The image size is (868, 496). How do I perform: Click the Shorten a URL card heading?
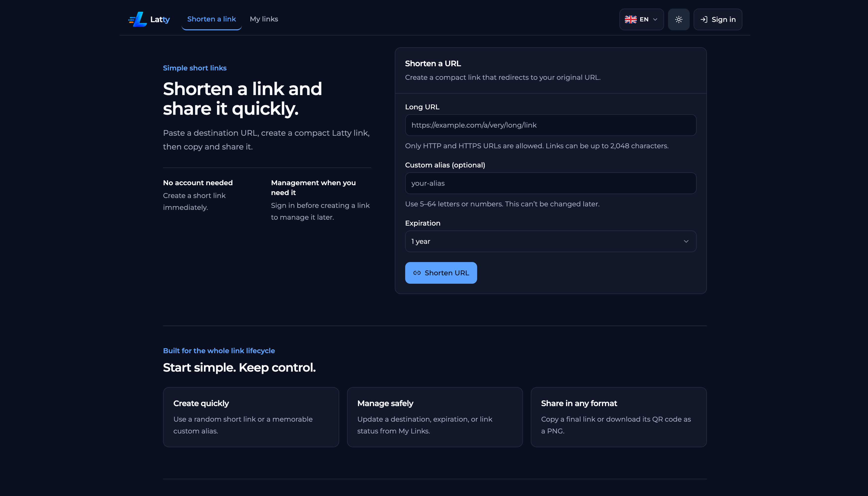(x=433, y=64)
